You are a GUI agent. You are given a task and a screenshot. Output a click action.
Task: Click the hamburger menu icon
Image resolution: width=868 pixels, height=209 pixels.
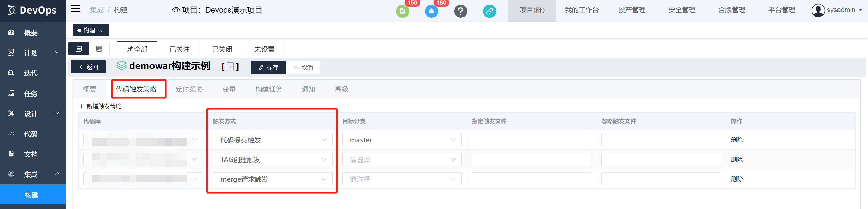tap(76, 9)
